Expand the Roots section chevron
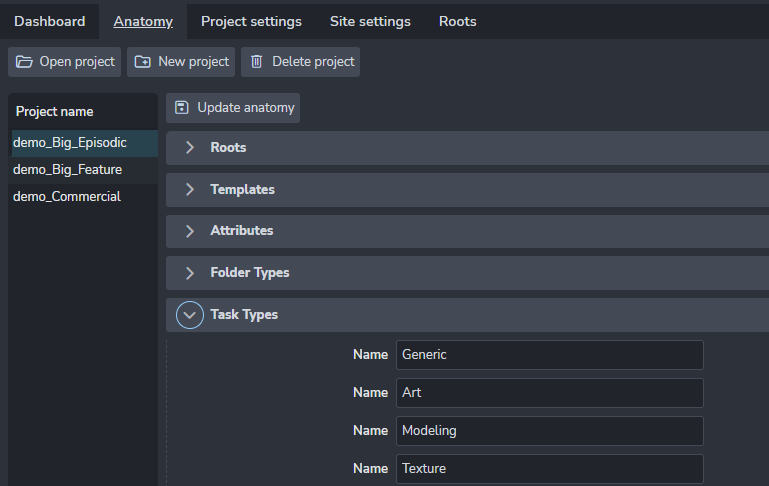This screenshot has width=769, height=486. [190, 148]
